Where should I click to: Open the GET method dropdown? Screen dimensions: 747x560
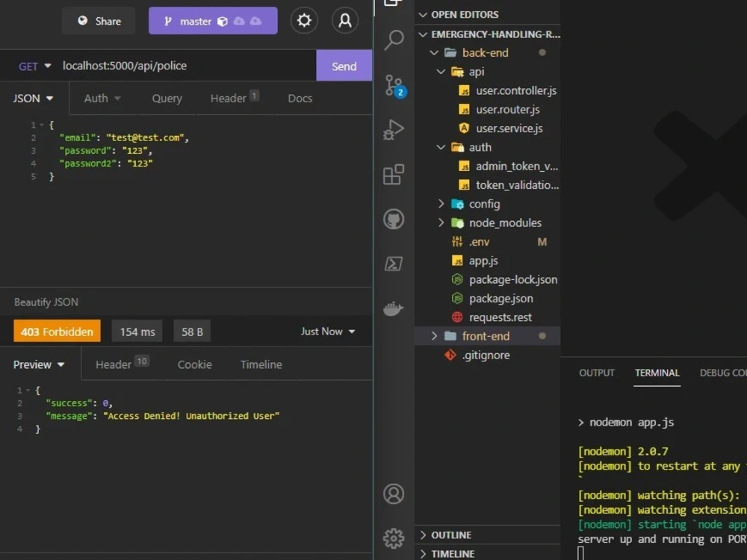click(34, 66)
